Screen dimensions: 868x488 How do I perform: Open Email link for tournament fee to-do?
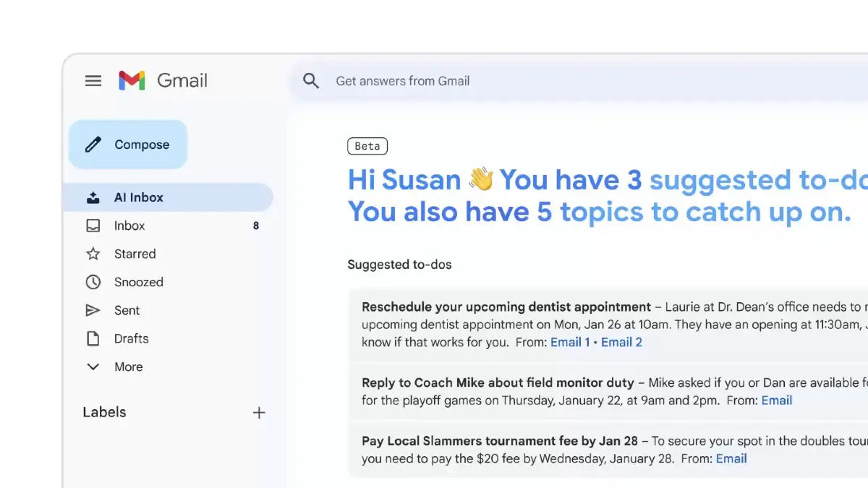731,458
